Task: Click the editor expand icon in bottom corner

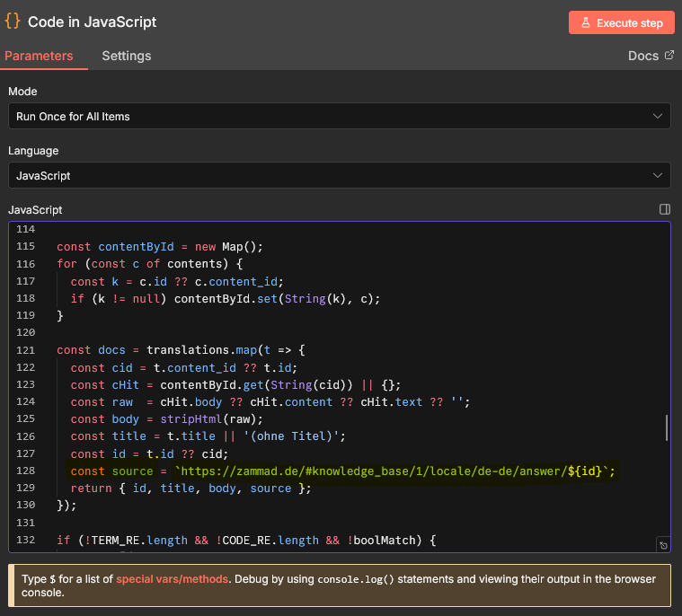Action: [x=662, y=545]
